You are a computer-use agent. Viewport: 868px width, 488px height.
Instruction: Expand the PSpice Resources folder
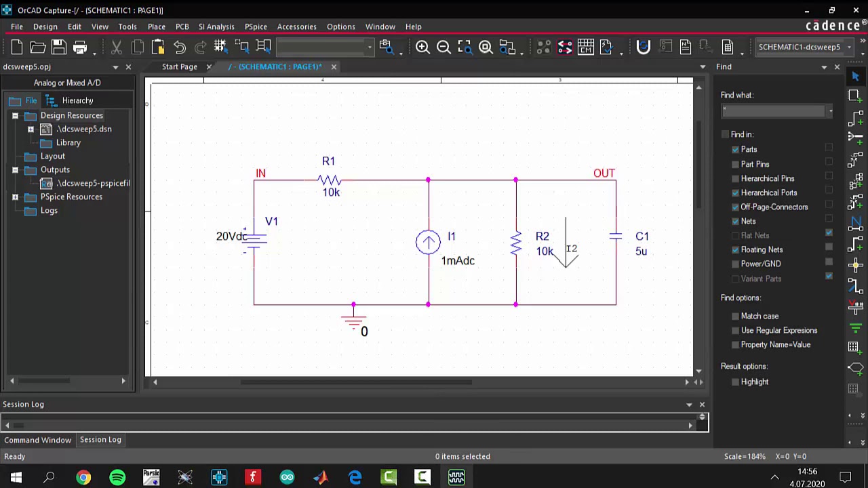(15, 197)
